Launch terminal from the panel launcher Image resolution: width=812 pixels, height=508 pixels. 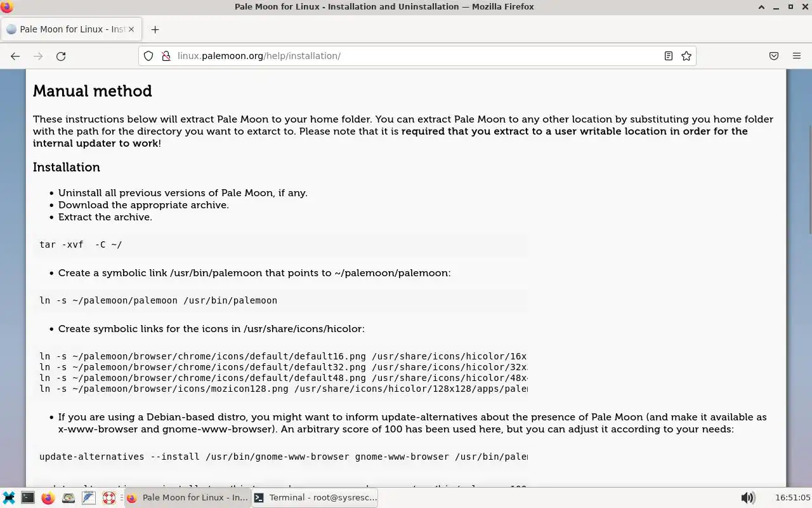point(28,498)
